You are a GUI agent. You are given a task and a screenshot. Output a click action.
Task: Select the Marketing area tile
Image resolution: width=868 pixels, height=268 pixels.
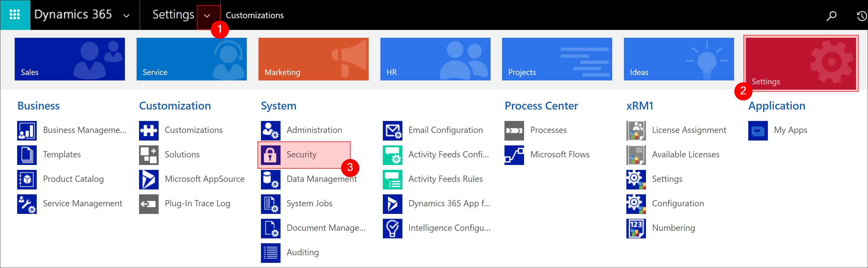[x=313, y=59]
